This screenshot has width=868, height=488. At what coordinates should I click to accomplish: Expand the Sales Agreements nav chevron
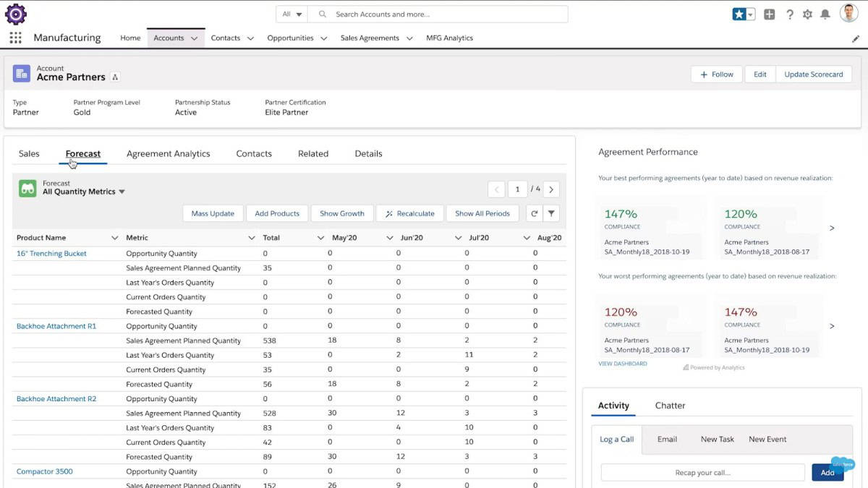pyautogui.click(x=409, y=38)
